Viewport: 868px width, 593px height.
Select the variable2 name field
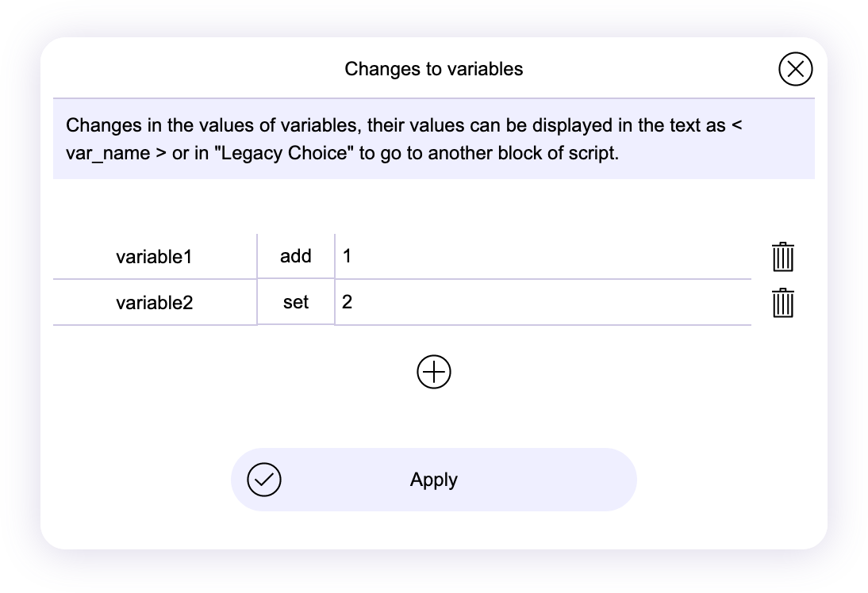[155, 303]
